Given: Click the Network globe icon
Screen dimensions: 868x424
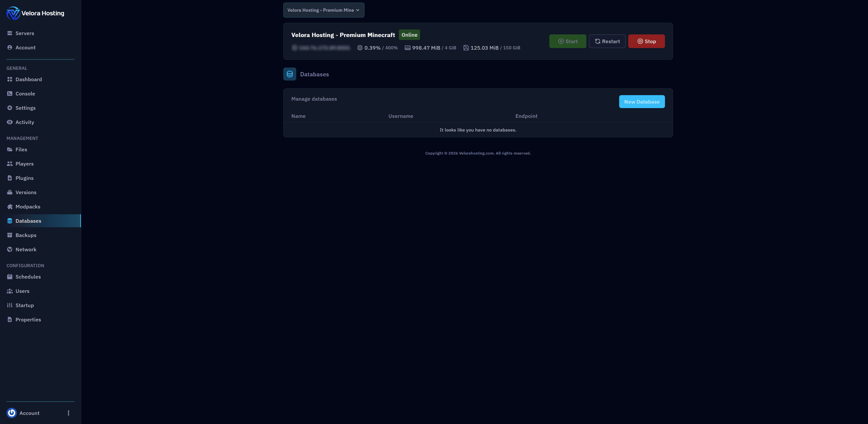Looking at the screenshot, I should 10,250.
